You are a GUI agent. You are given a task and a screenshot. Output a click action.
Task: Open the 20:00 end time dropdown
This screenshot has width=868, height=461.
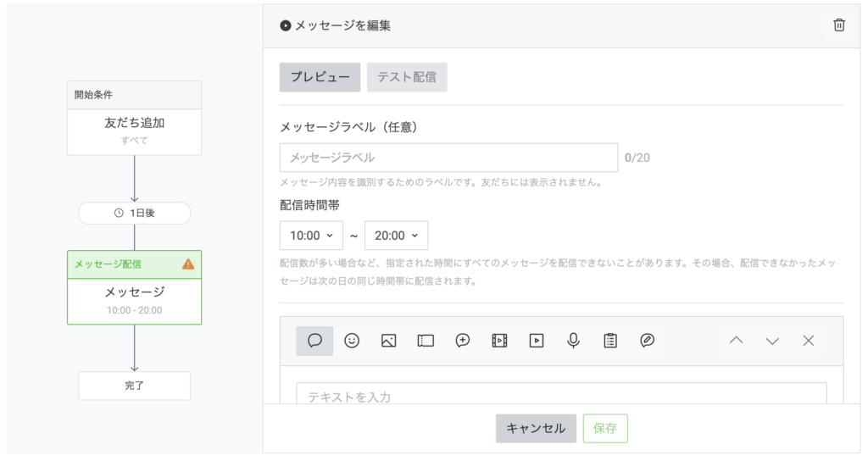pos(396,236)
